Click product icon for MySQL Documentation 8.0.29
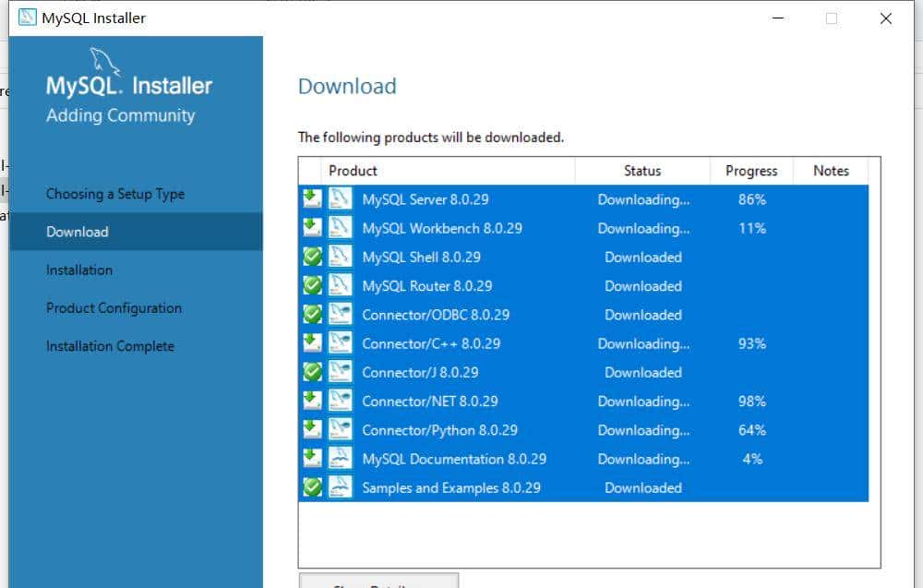 coord(341,459)
